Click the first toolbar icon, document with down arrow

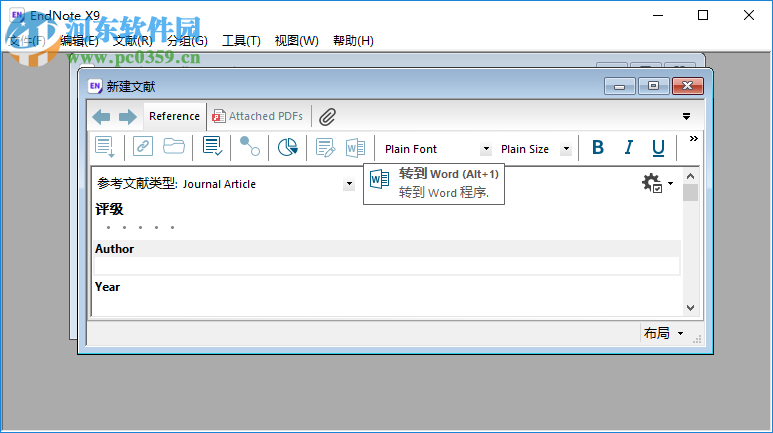point(105,147)
